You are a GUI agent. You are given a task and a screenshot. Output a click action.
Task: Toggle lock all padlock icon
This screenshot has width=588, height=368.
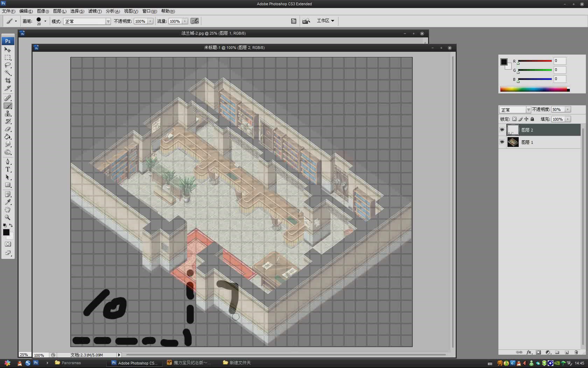point(532,119)
